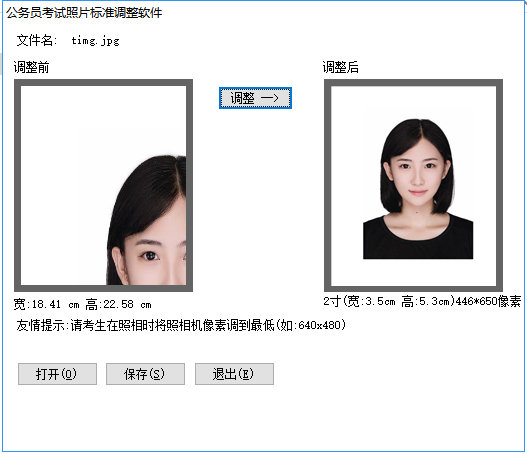
Task: Click the 2寸 446*650像素 output size text
Action: (x=422, y=301)
